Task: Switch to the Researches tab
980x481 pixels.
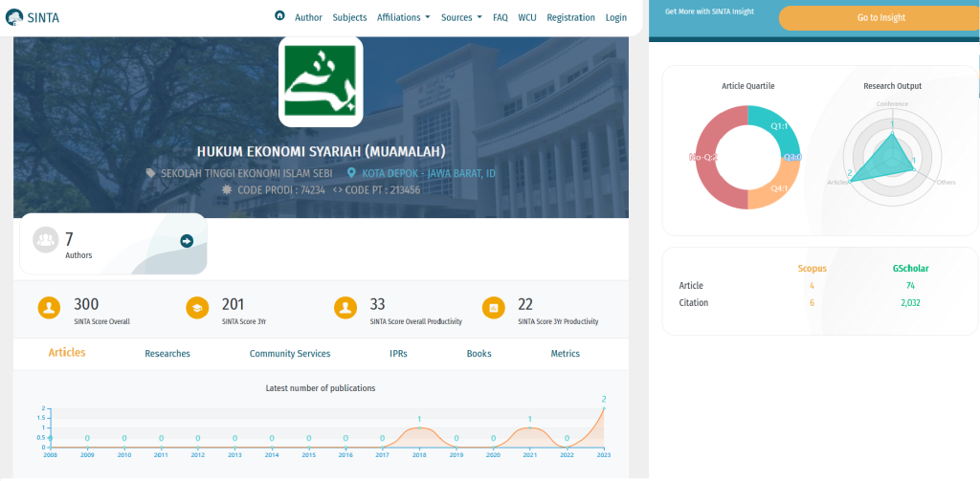Action: tap(167, 354)
